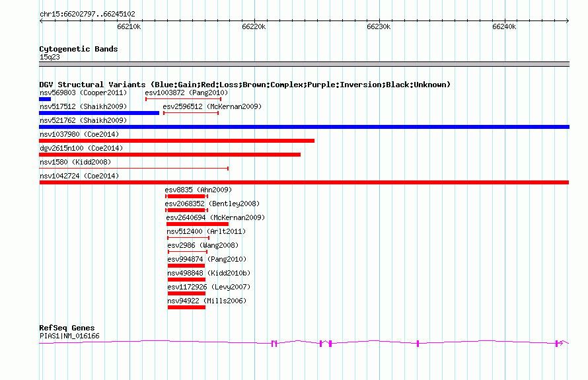
Task: Open the nsv1042724 (Coe2014) label
Action: (79, 176)
